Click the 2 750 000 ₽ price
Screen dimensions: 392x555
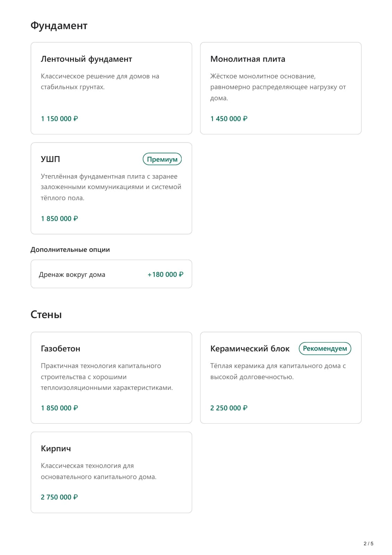59,497
